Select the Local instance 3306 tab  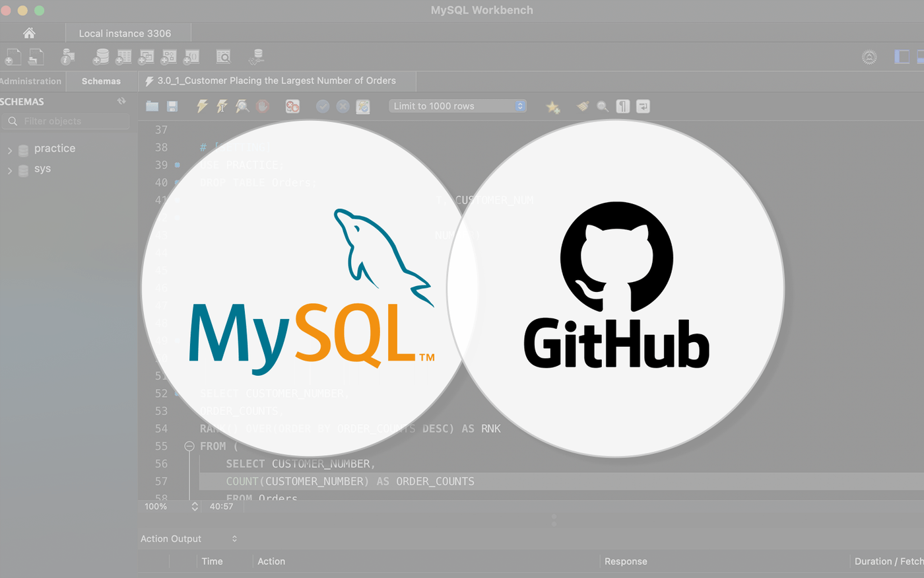(128, 33)
